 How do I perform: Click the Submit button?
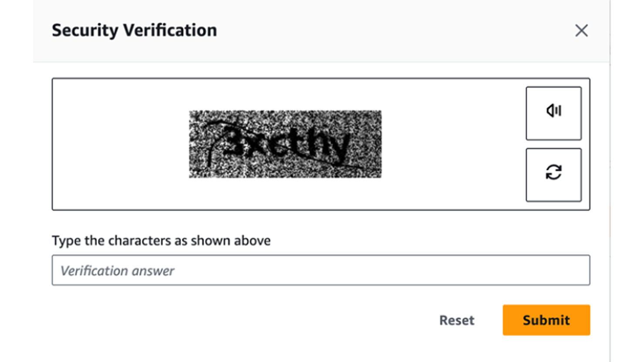tap(546, 320)
